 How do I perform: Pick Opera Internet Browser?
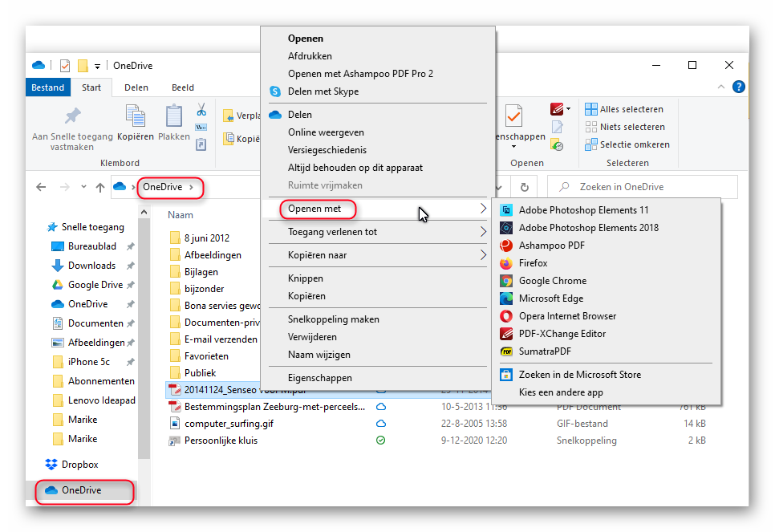567,316
